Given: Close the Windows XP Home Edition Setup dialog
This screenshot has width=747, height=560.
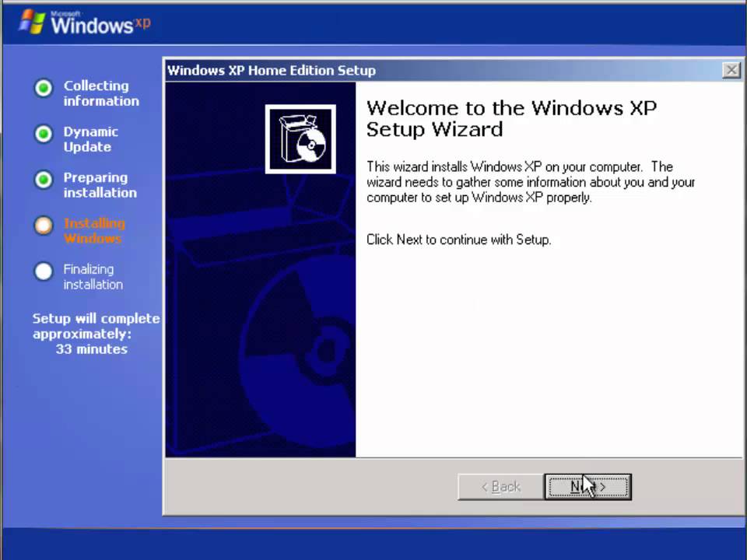Looking at the screenshot, I should [731, 71].
